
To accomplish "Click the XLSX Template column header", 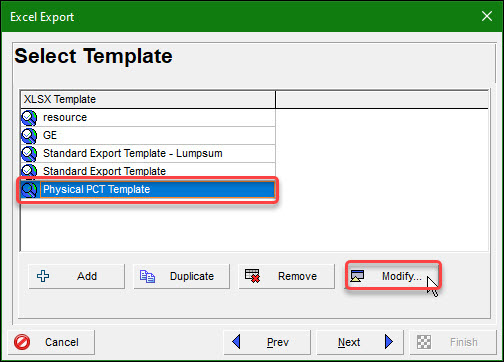I will tap(148, 99).
